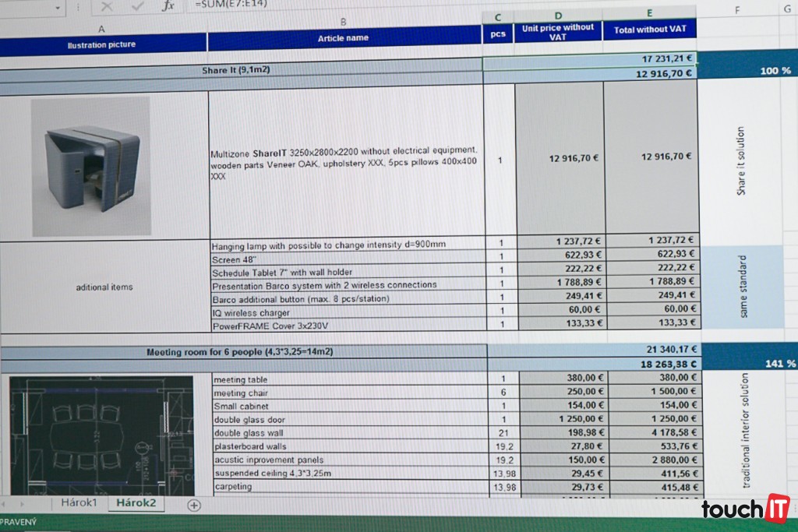Screen dimensions: 798x532
Task: Click the 'carpeting' cell
Action: pos(351,486)
